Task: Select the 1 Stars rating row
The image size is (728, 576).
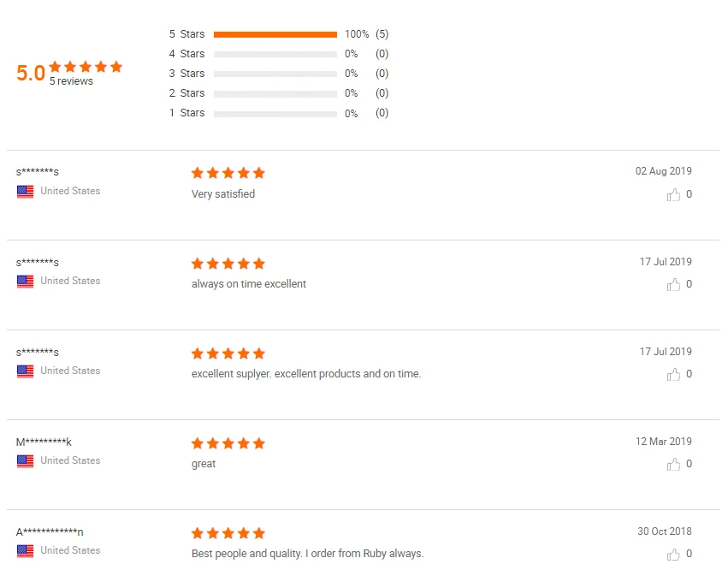Action: pyautogui.click(x=186, y=113)
